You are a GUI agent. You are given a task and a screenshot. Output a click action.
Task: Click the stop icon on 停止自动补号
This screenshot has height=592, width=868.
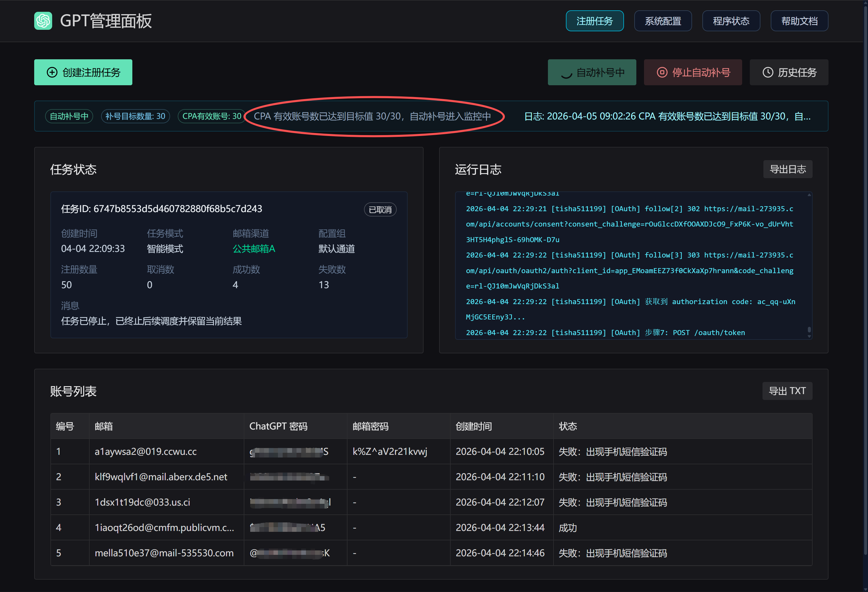[662, 73]
